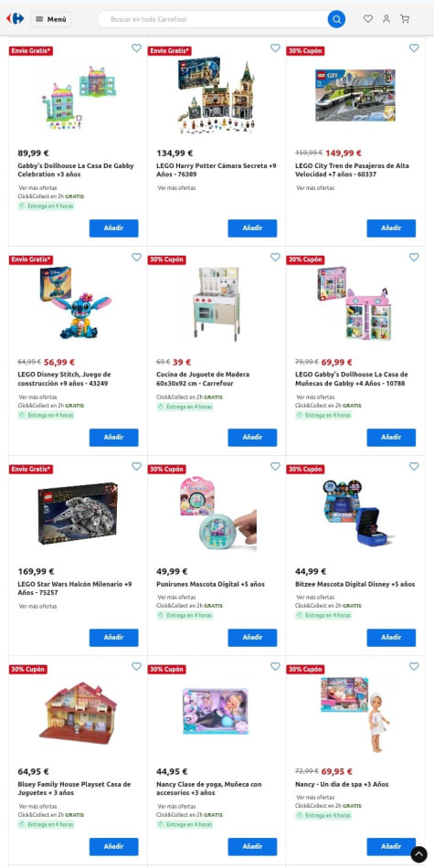The height and width of the screenshot is (868, 434).
Task: Add LEGO Star Wars Halcón Milenario to cart
Action: click(114, 638)
